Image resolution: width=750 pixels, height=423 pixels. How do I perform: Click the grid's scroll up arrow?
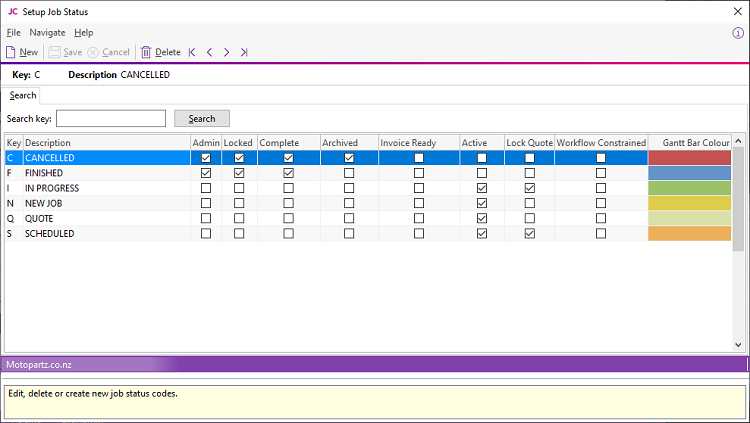pyautogui.click(x=739, y=142)
